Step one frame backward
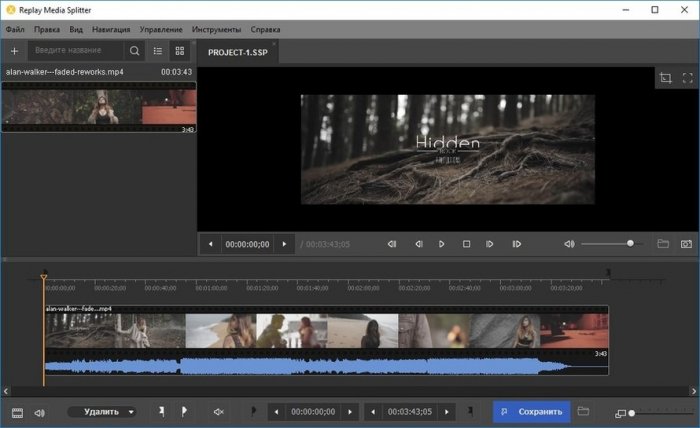The width and height of the screenshot is (700, 428). 419,244
